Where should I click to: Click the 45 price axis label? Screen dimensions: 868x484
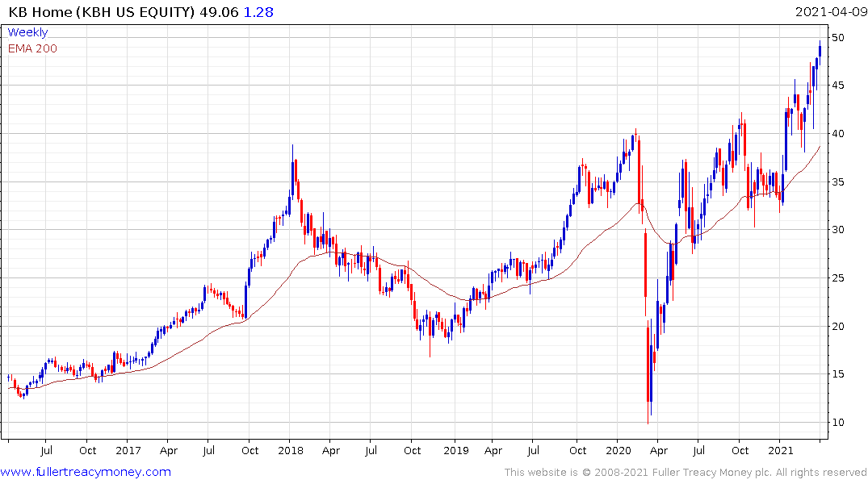[837, 86]
